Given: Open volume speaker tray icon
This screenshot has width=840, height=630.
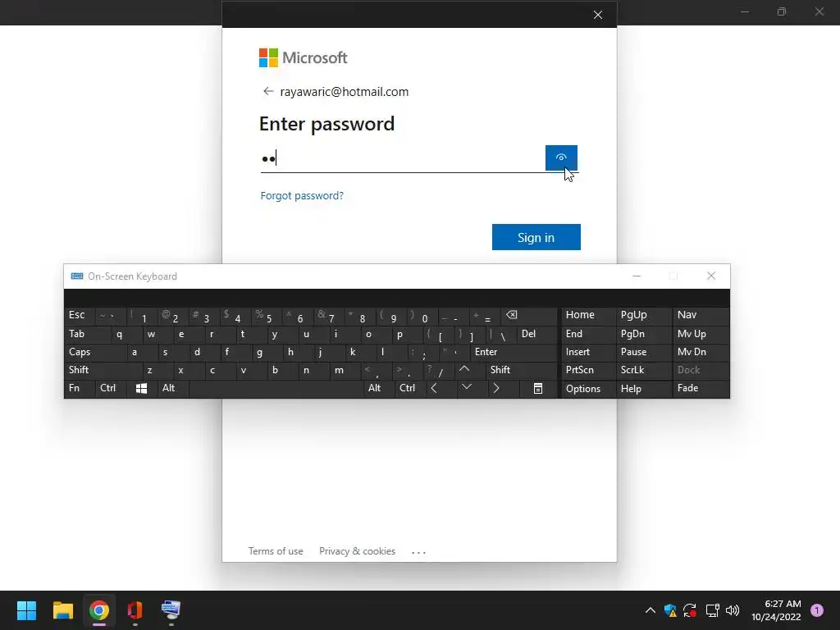Looking at the screenshot, I should [x=733, y=610].
